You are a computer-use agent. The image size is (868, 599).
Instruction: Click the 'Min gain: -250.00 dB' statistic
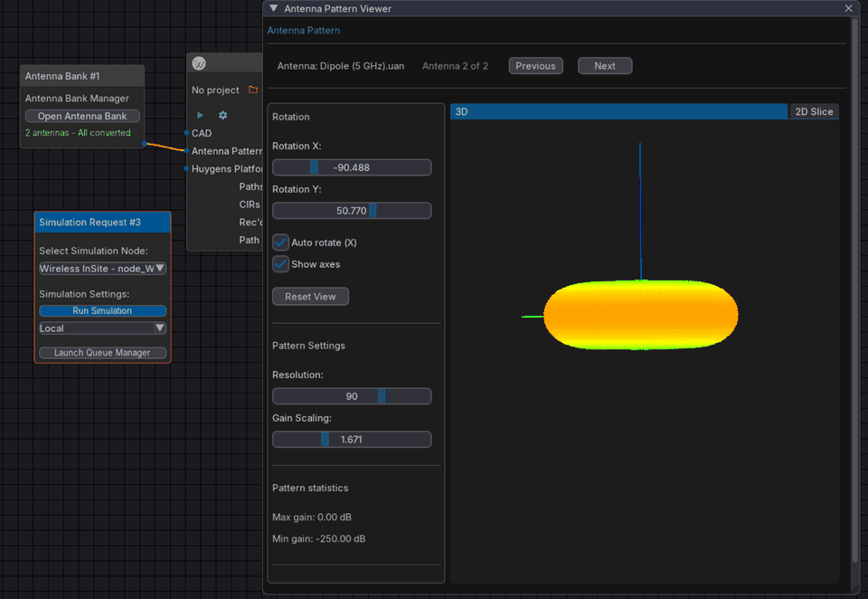(319, 538)
